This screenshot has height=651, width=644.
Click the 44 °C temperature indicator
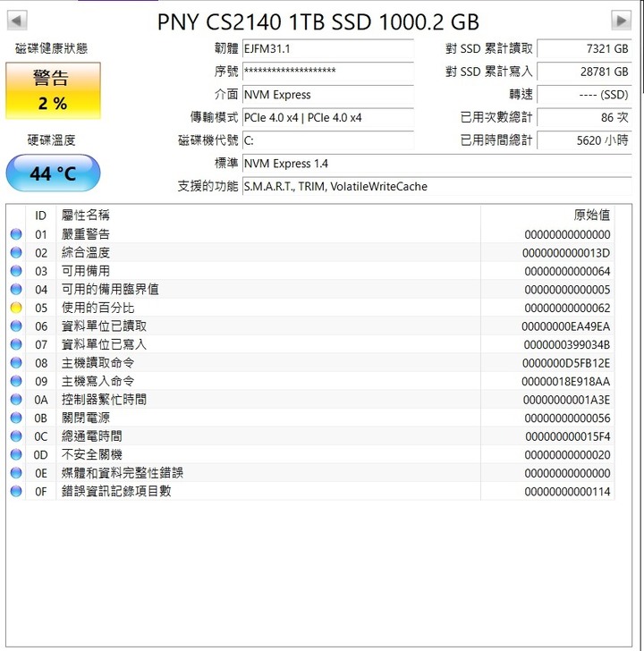point(53,173)
